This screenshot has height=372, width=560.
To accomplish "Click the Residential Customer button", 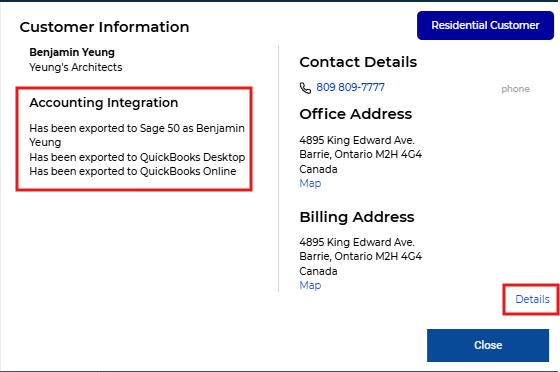I will coord(485,25).
